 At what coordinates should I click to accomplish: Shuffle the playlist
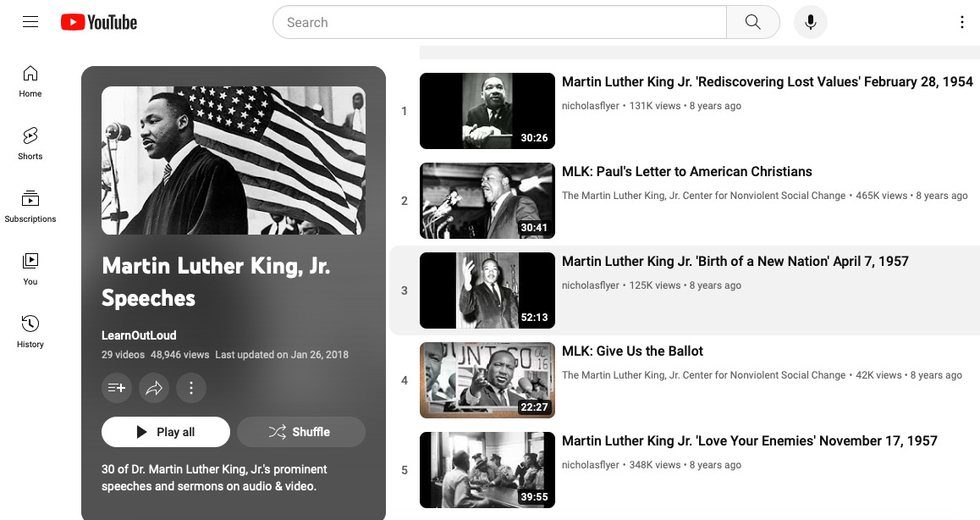pos(301,432)
